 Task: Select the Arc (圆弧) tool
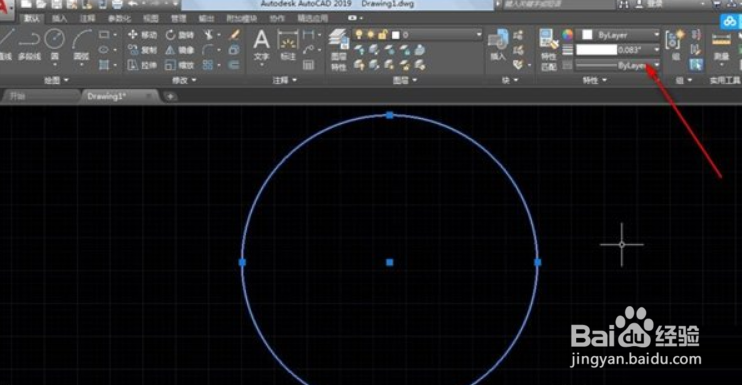pos(82,46)
